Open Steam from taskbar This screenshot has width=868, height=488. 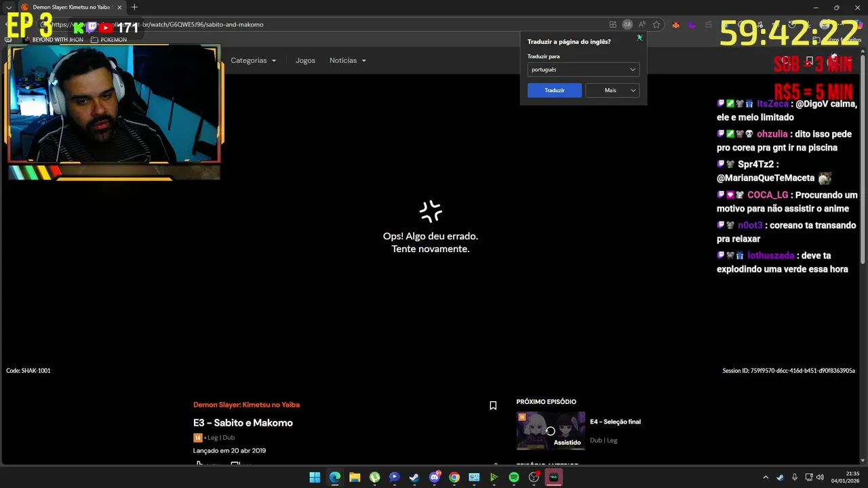coord(414,477)
